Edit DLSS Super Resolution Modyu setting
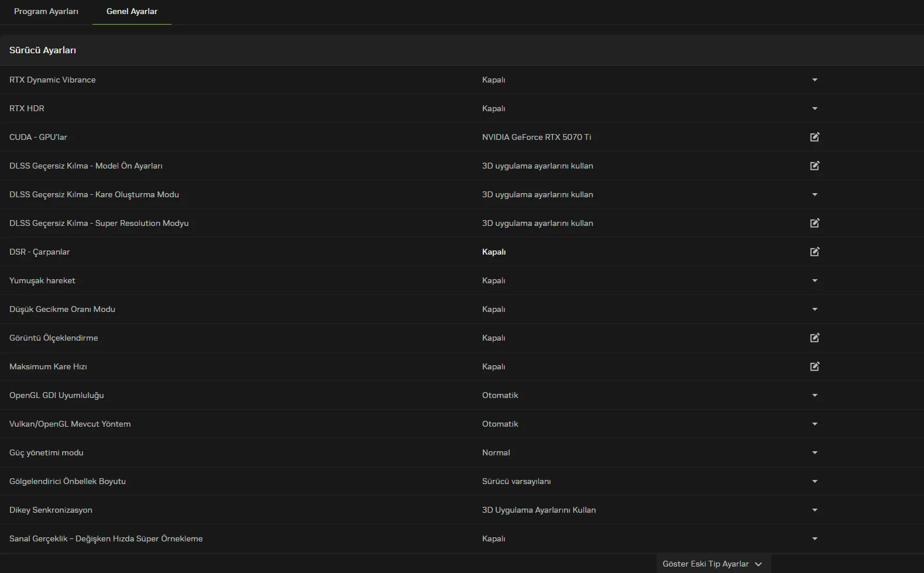 815,223
